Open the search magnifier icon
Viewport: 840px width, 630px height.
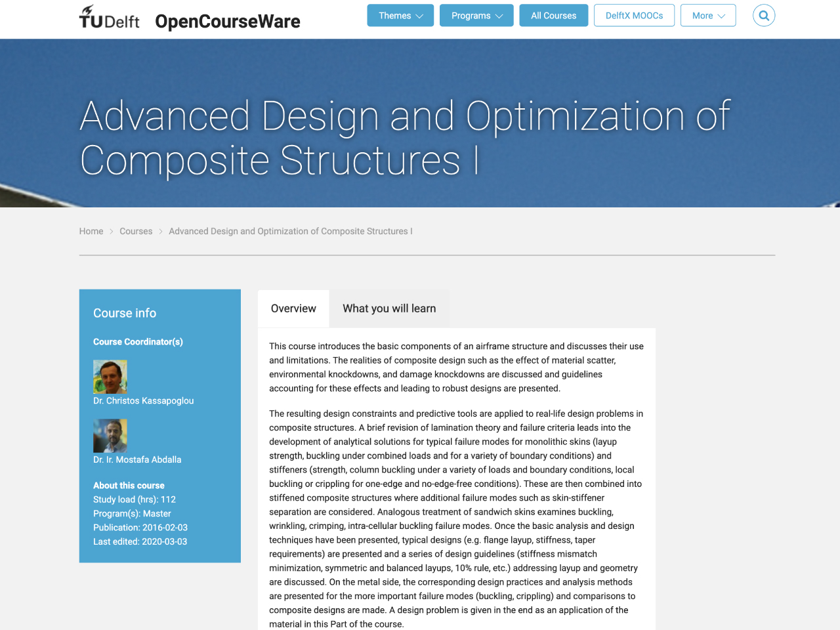(764, 16)
